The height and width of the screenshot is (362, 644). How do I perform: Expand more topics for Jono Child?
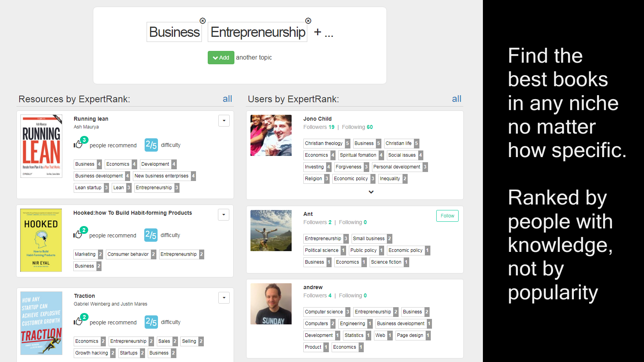pos(371,192)
